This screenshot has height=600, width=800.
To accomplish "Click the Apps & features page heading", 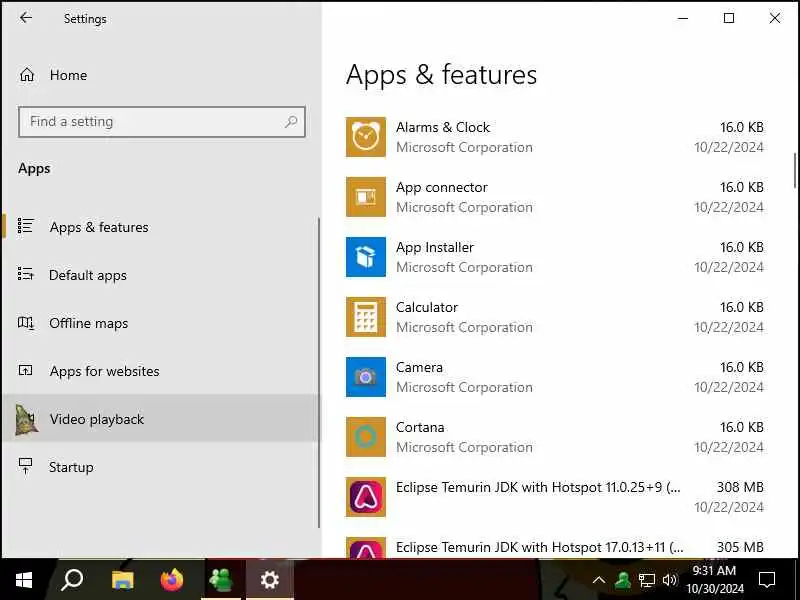I will (x=441, y=75).
